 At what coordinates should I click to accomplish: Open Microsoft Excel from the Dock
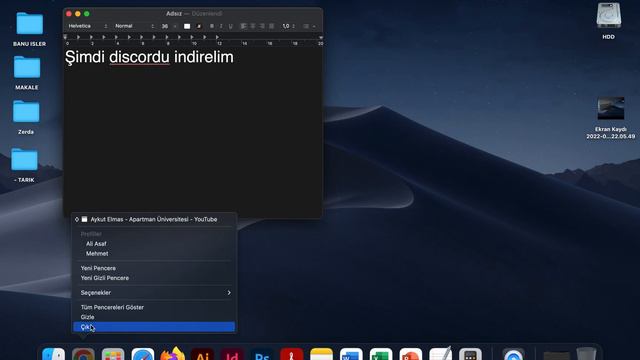pos(381,354)
